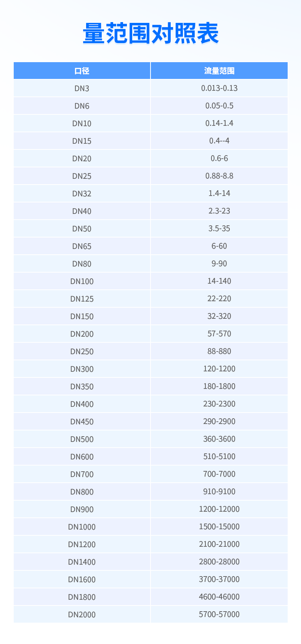Click the 0.4--4 flow range value

219,141
